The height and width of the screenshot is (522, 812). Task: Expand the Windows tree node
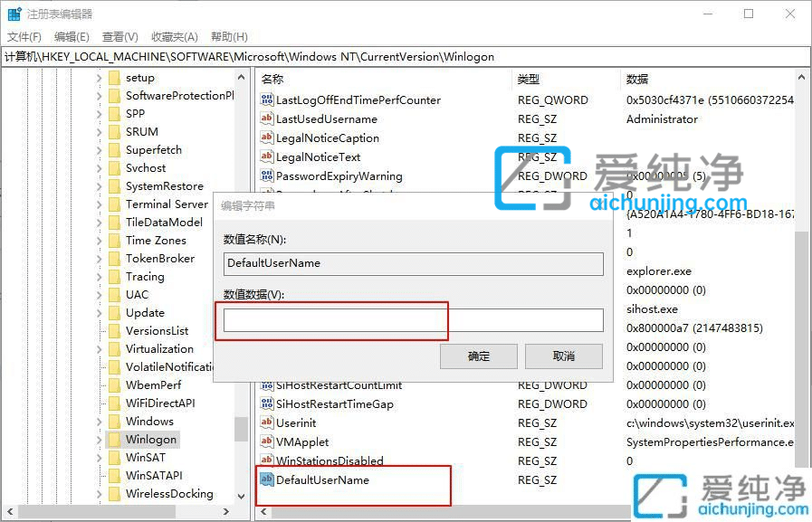99,422
